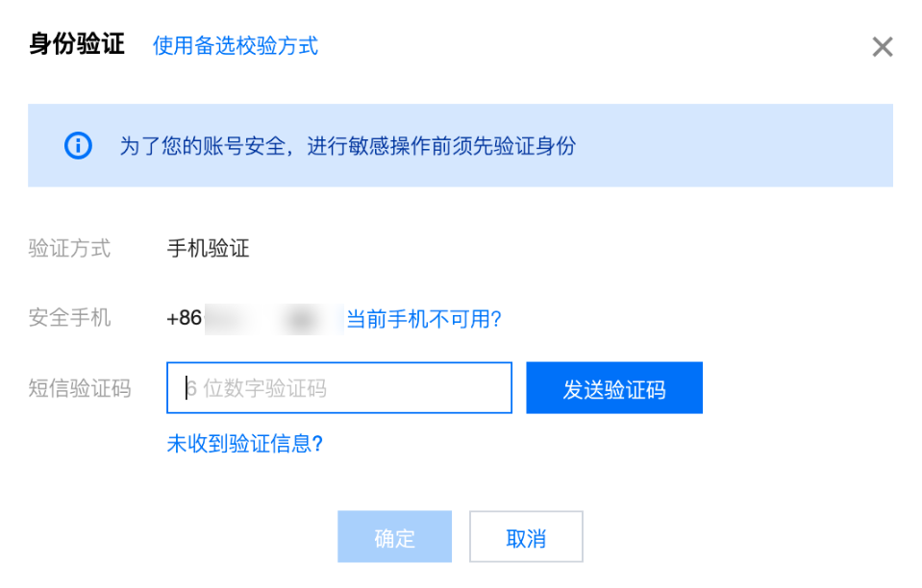Click the 为了您的账号安全 banner message text
This screenshot has width=922, height=588.
347,146
